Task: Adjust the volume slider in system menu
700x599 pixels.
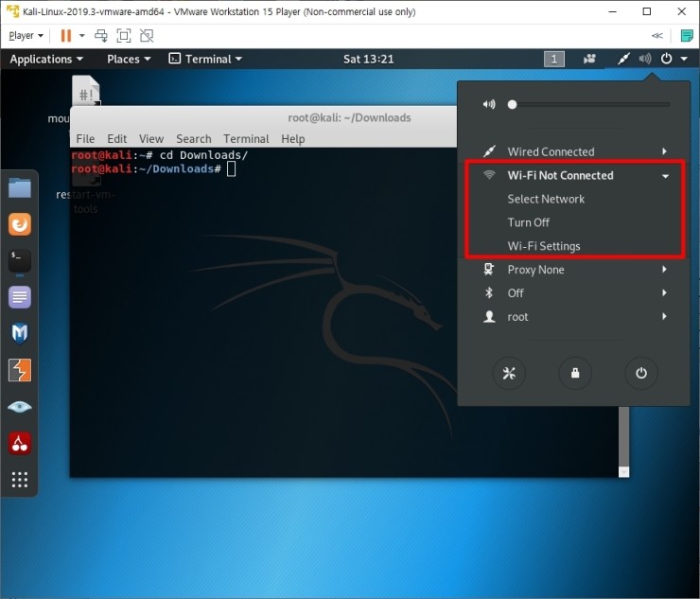Action: [x=588, y=104]
